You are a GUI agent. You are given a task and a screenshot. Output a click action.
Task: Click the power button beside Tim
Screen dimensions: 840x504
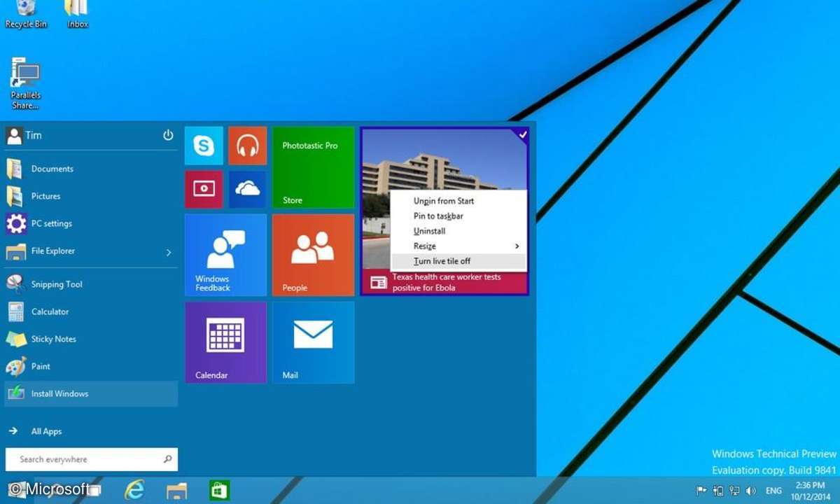click(x=168, y=135)
